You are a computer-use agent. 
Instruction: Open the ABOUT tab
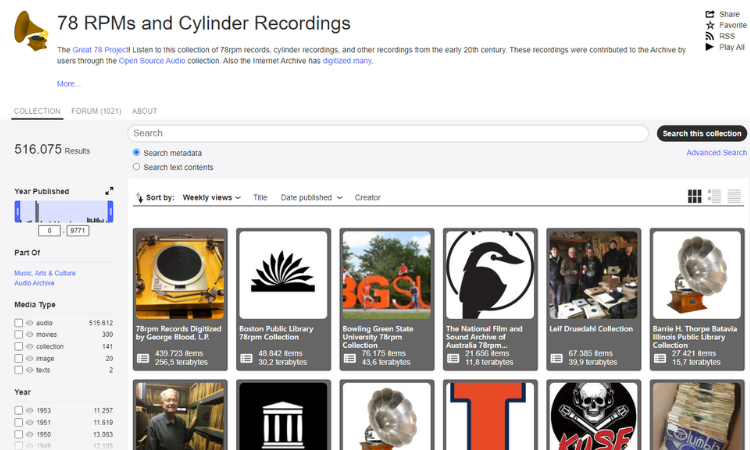tap(144, 111)
